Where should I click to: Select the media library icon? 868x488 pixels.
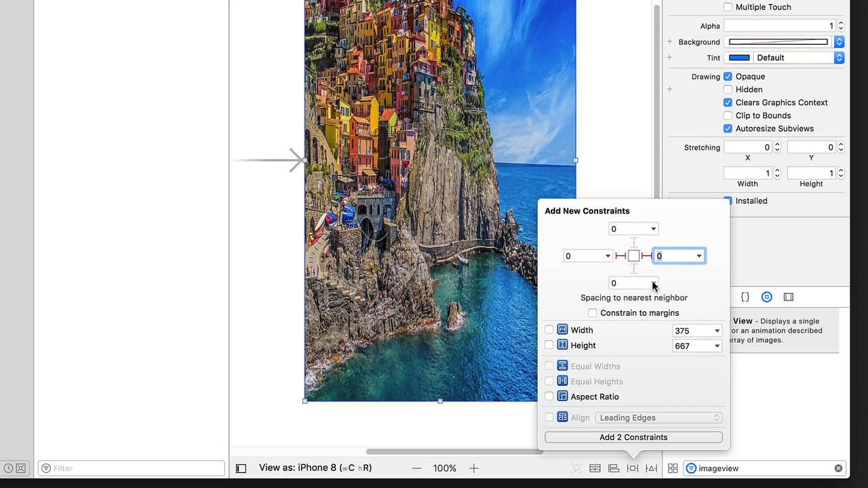[x=789, y=297]
